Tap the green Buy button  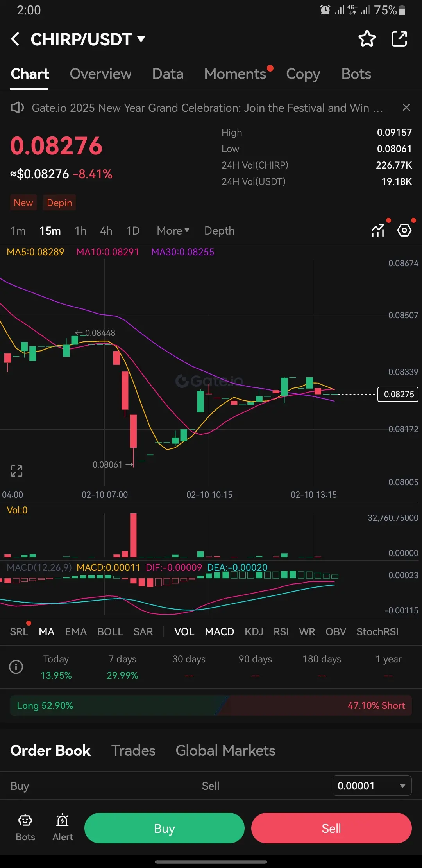165,828
